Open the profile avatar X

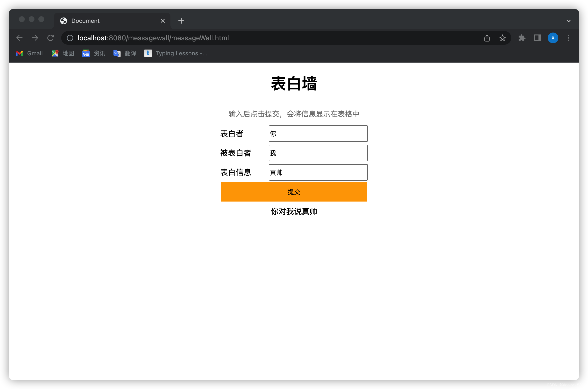point(553,38)
